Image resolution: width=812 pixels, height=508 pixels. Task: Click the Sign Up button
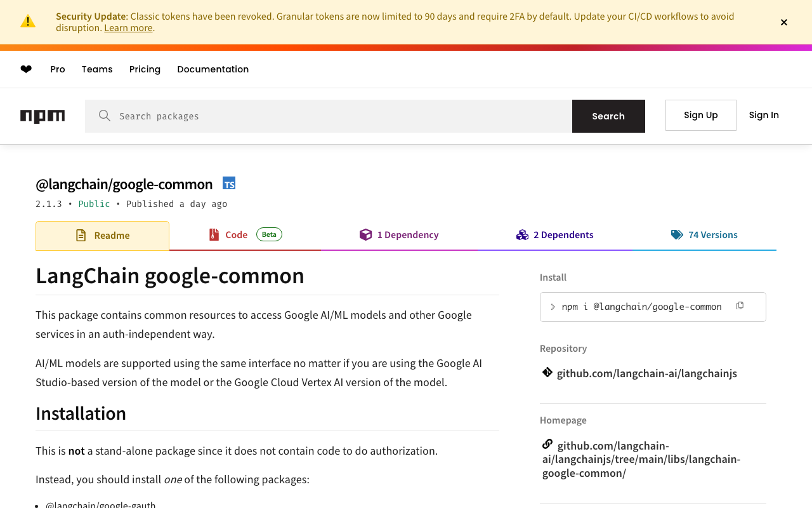click(x=701, y=115)
